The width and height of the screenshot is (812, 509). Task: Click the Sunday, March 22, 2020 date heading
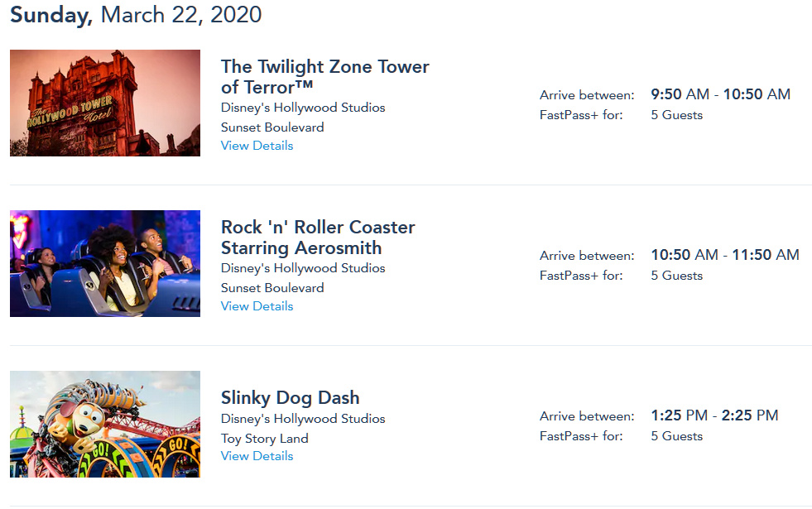tap(136, 14)
